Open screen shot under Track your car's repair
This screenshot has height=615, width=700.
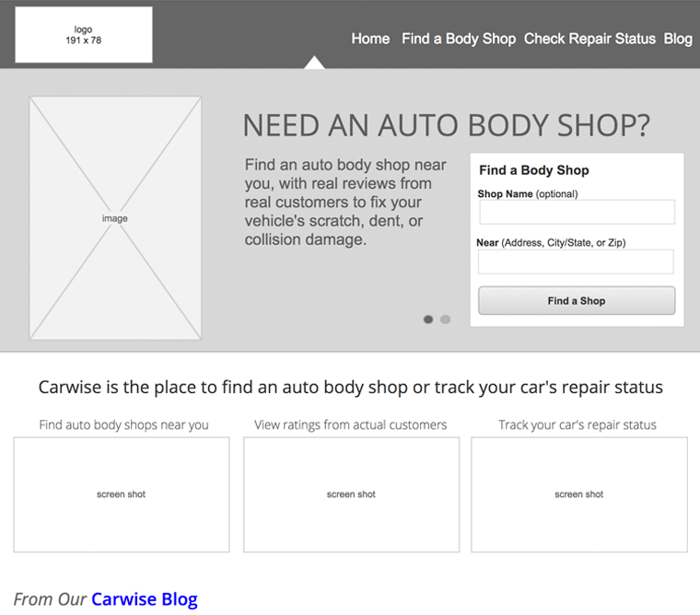click(579, 494)
